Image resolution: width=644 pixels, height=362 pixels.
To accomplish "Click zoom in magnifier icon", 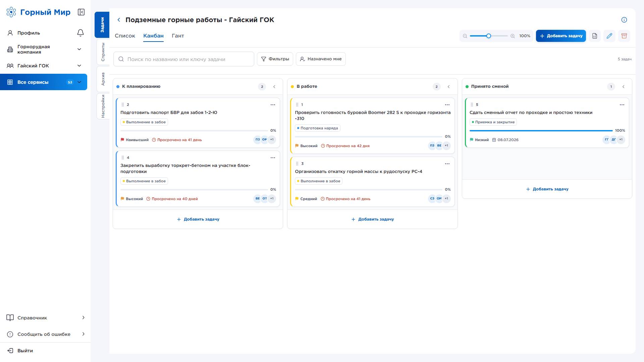I will (513, 36).
